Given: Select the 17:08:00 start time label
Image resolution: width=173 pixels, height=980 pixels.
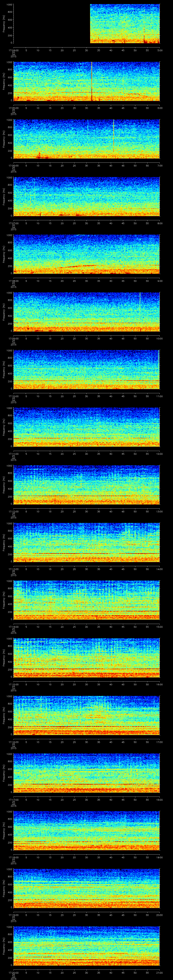Looking at the screenshot, I should click(x=13, y=281).
